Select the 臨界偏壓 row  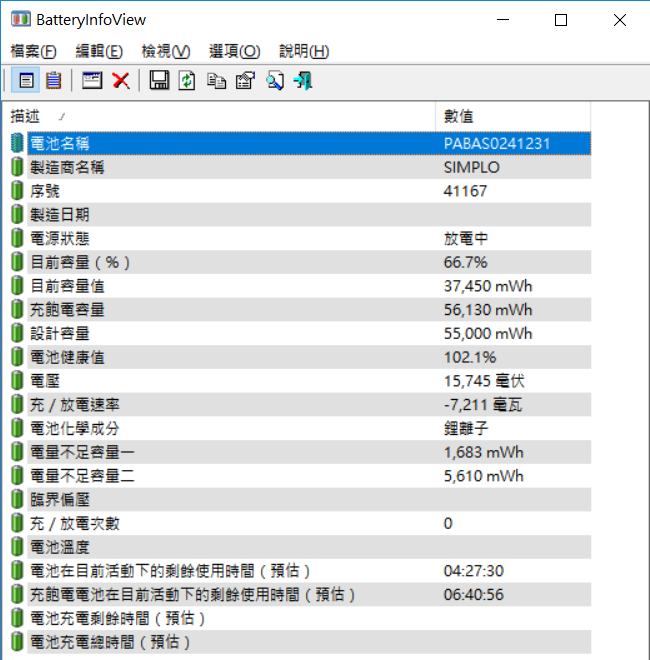301,500
